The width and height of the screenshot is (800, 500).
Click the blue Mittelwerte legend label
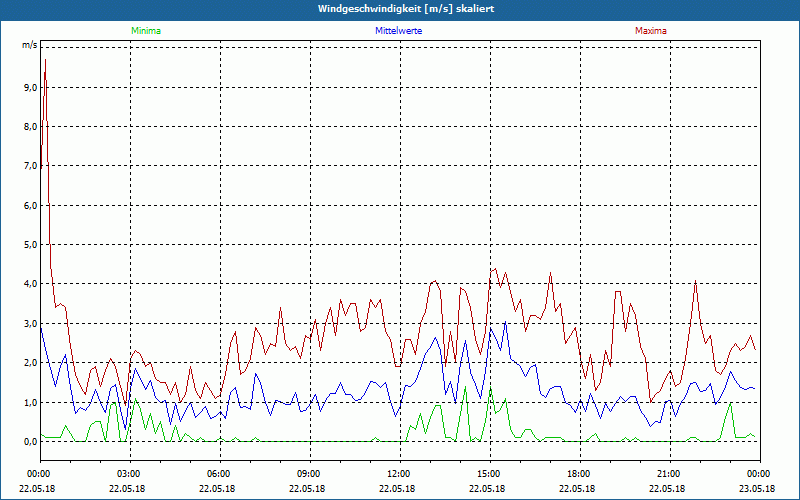[x=398, y=31]
